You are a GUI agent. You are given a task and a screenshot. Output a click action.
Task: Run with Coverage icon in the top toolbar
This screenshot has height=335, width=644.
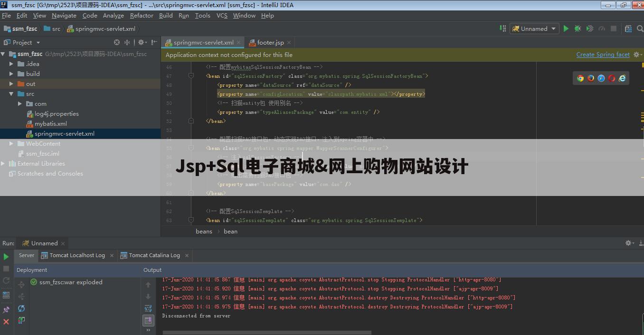(x=590, y=28)
